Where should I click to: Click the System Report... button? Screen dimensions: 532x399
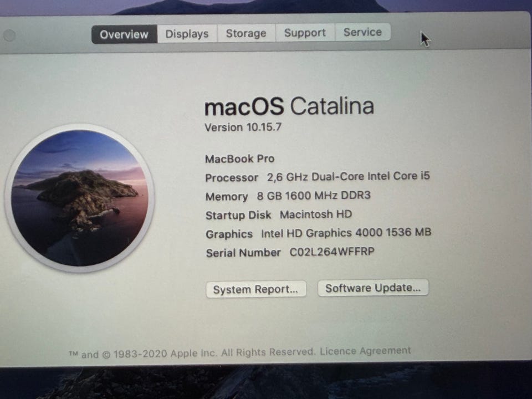pos(256,289)
